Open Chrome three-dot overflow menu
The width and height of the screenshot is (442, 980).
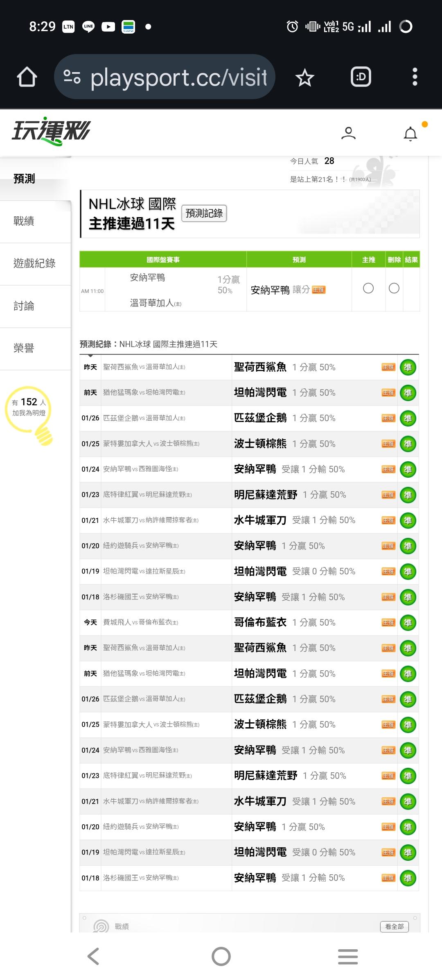415,77
